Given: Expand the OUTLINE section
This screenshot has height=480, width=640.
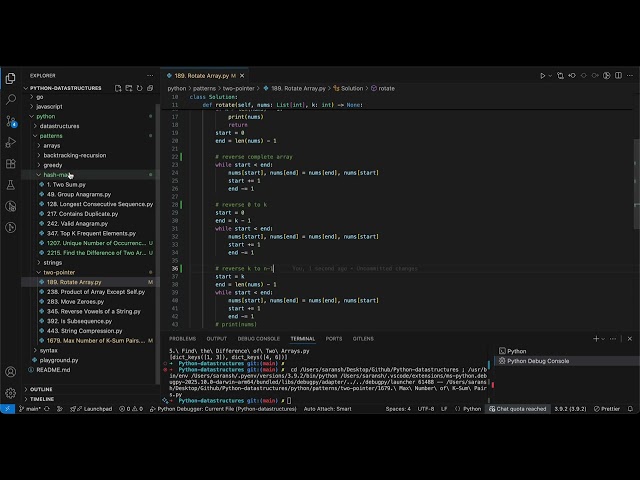Looking at the screenshot, I should 91,389.
